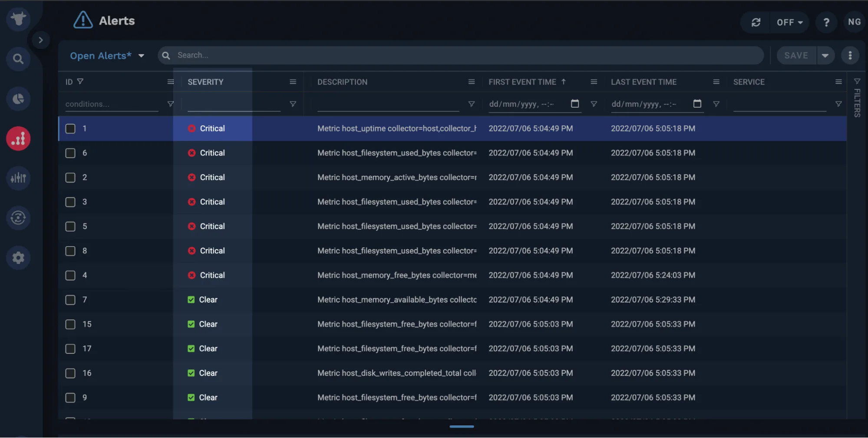This screenshot has width=868, height=438.
Task: Click the DESCRIPTION column header
Action: [x=342, y=82]
